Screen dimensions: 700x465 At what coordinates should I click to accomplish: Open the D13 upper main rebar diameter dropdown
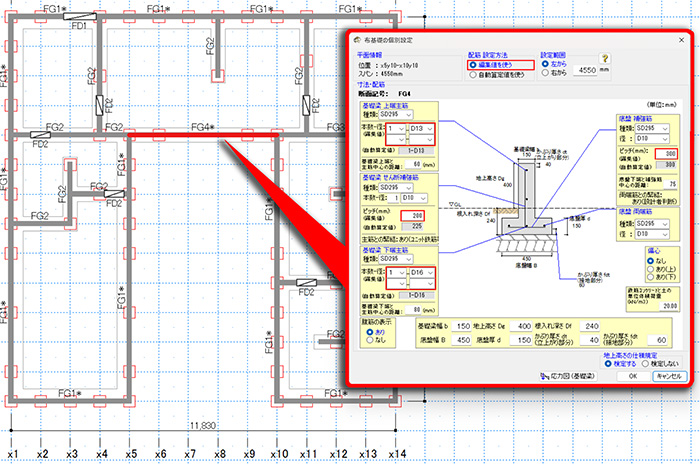pos(423,130)
